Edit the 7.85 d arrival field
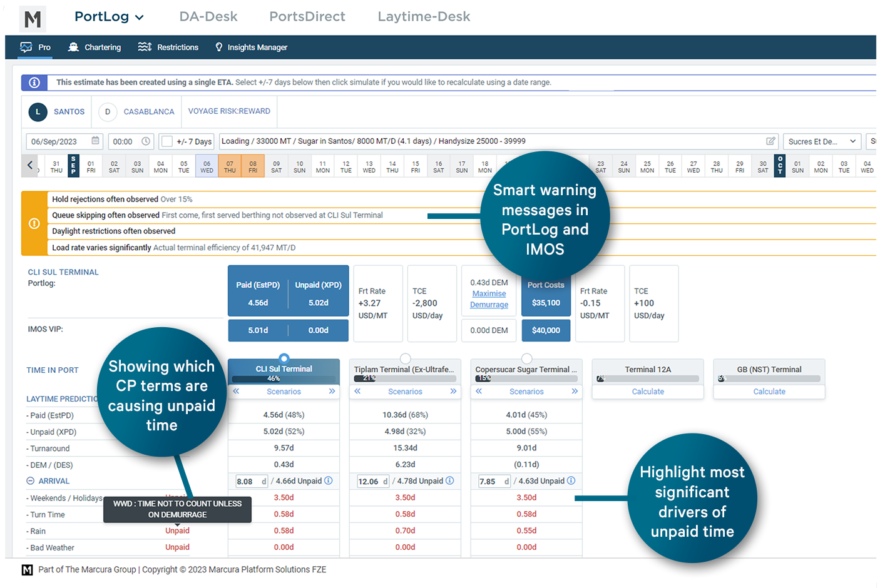 (x=494, y=482)
